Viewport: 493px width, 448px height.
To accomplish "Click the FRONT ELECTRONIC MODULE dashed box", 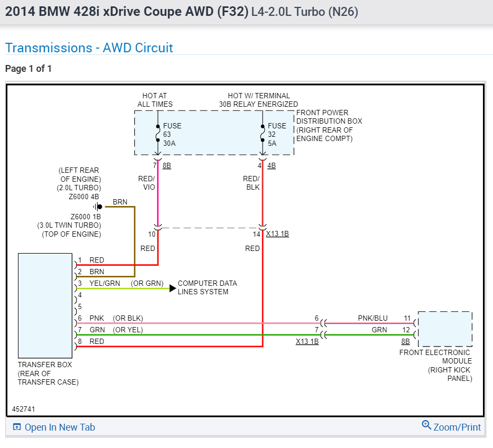I will tap(445, 329).
